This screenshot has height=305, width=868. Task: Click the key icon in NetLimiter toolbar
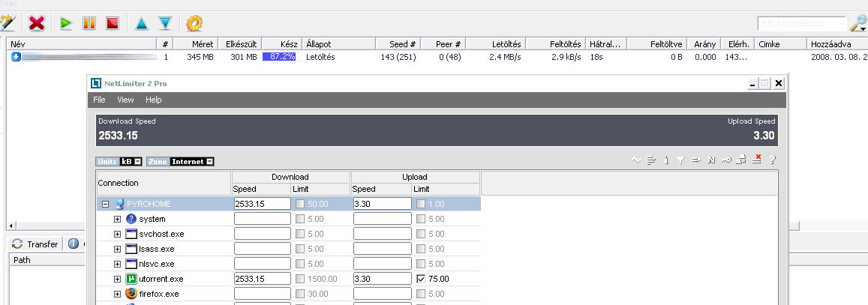(725, 160)
